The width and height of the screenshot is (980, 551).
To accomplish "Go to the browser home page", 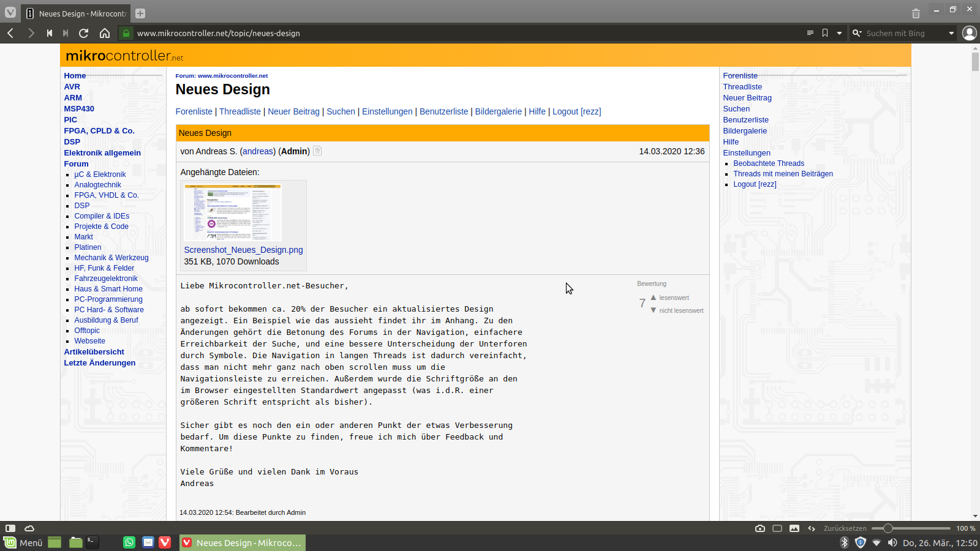I will click(x=105, y=33).
